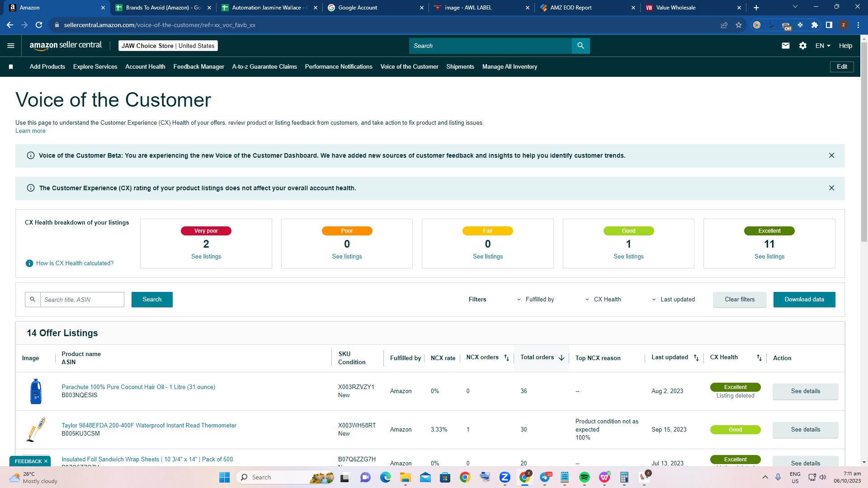
Task: Open Zoom from the taskbar
Action: [505, 477]
